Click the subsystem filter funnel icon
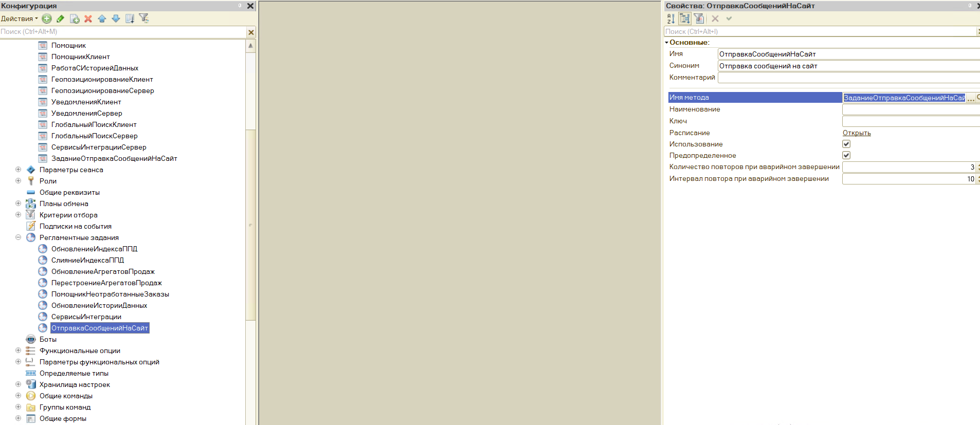 point(144,19)
